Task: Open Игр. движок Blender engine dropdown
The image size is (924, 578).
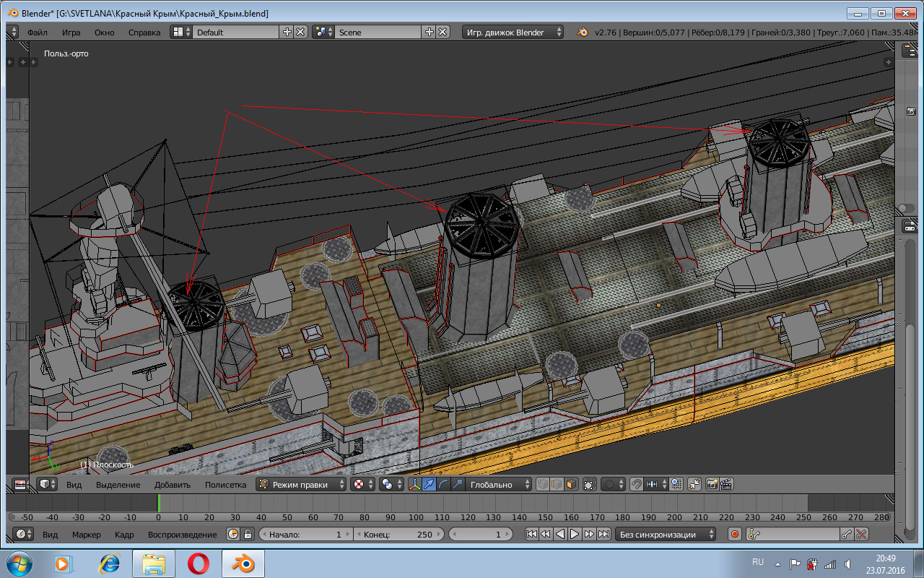Action: point(513,33)
